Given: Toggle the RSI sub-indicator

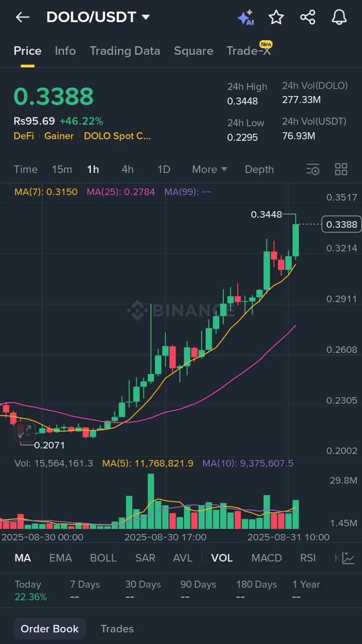Looking at the screenshot, I should tap(308, 558).
